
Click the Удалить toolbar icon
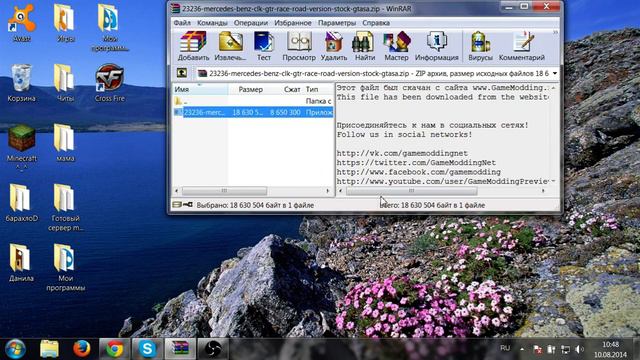coord(333,47)
